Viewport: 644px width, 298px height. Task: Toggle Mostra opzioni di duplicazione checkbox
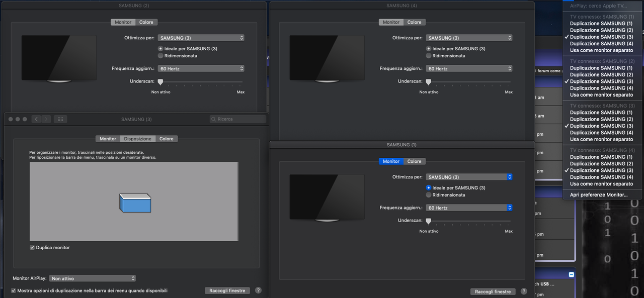pyautogui.click(x=14, y=290)
